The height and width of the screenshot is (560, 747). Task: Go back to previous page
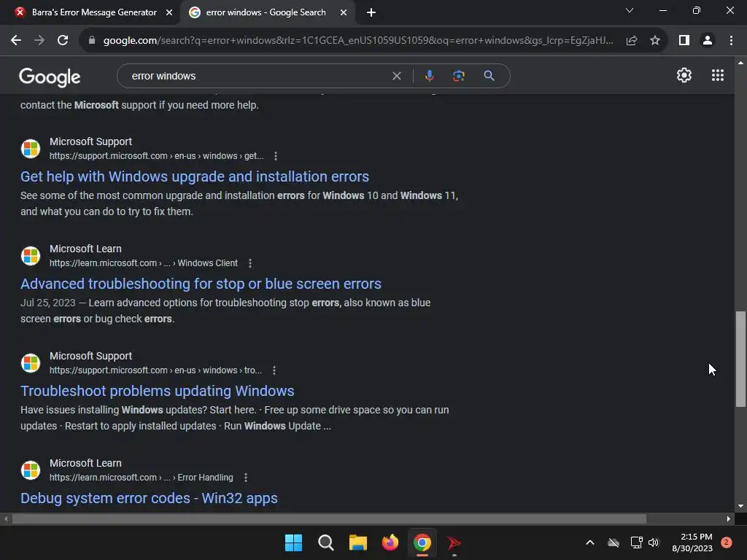point(16,41)
